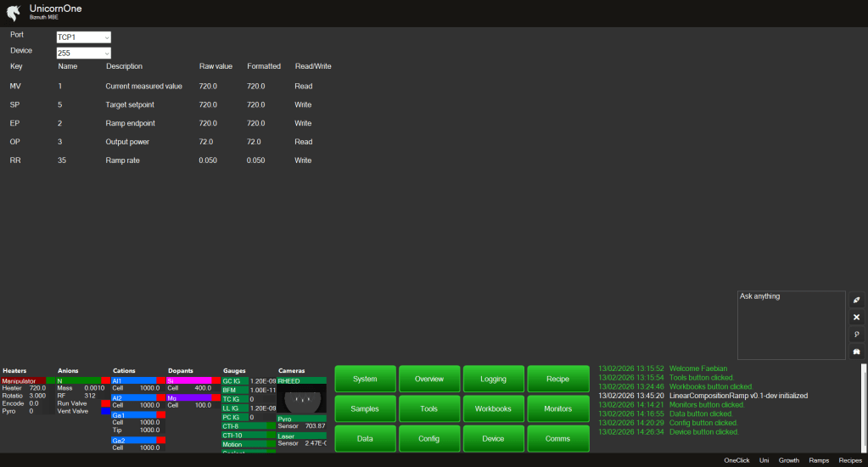Screen dimensions: 868x467
Task: Switch to the Growth bottom tab
Action: (x=789, y=460)
